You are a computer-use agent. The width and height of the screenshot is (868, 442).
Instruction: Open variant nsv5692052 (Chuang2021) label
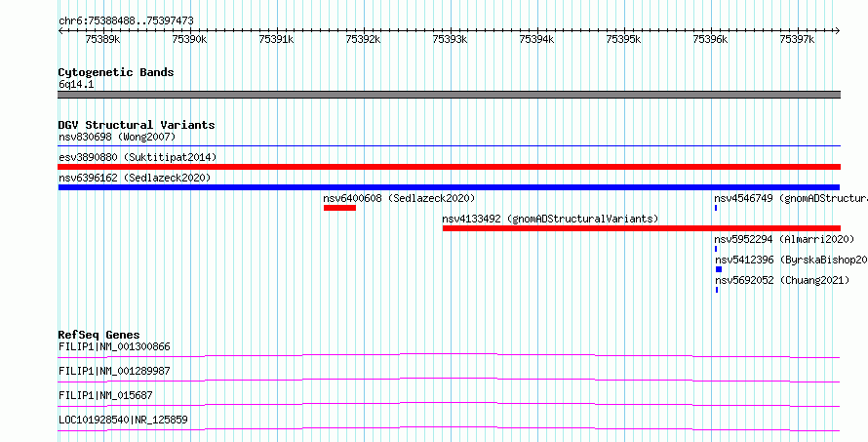click(x=782, y=280)
